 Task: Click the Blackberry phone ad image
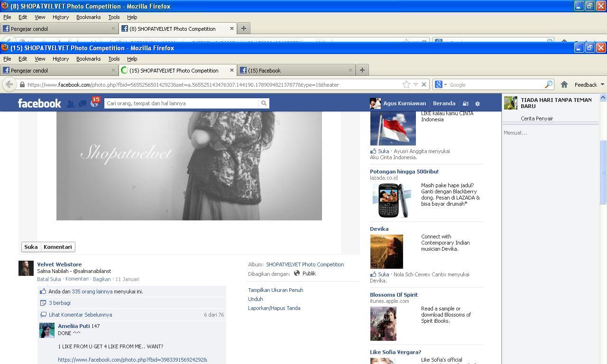click(393, 200)
